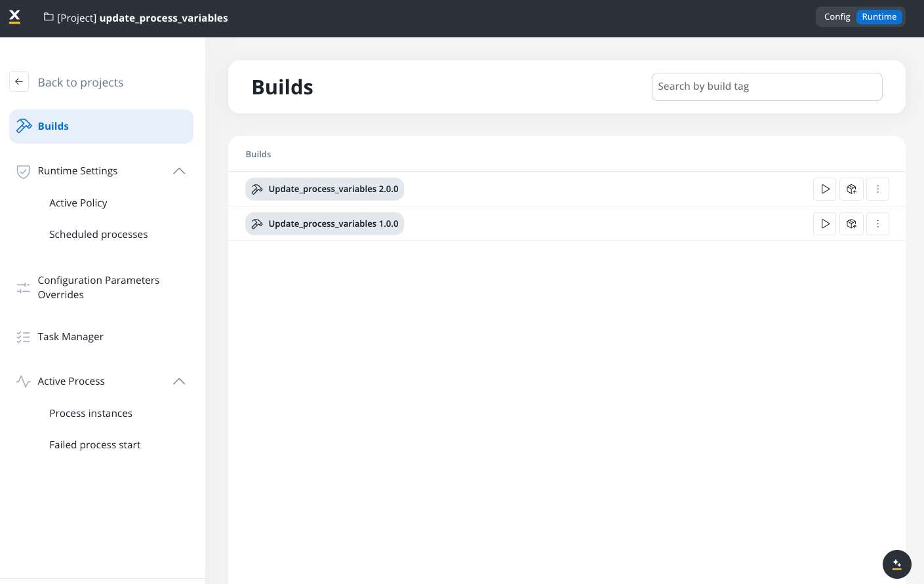Switch to Config mode
Image resolution: width=924 pixels, height=584 pixels.
[837, 17]
